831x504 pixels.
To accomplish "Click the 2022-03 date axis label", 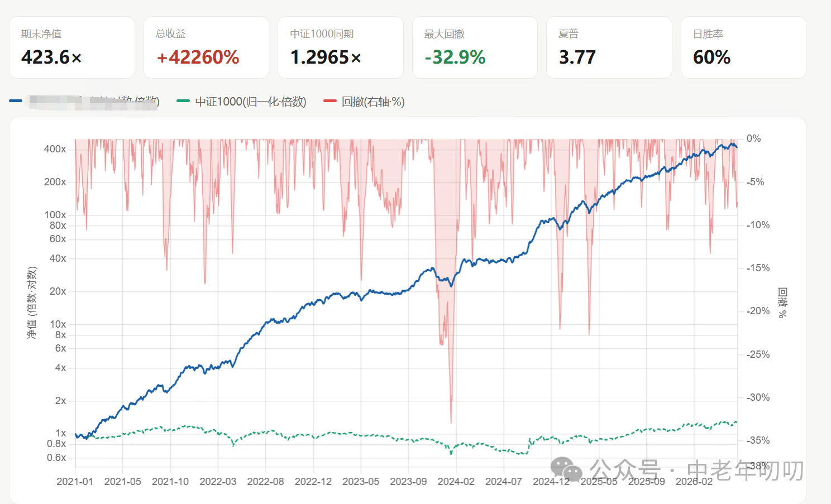I will click(x=218, y=482).
